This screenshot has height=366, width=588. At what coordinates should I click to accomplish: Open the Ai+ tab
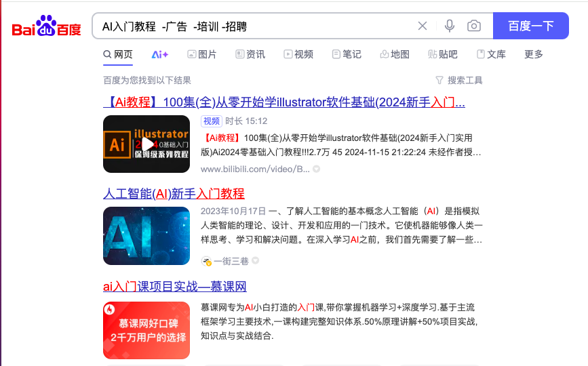pyautogui.click(x=160, y=55)
